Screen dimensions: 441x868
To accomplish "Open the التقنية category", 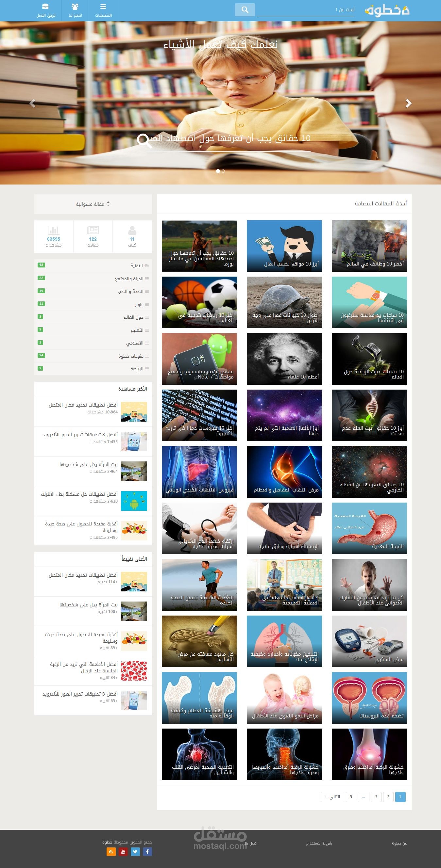I will pyautogui.click(x=93, y=265).
